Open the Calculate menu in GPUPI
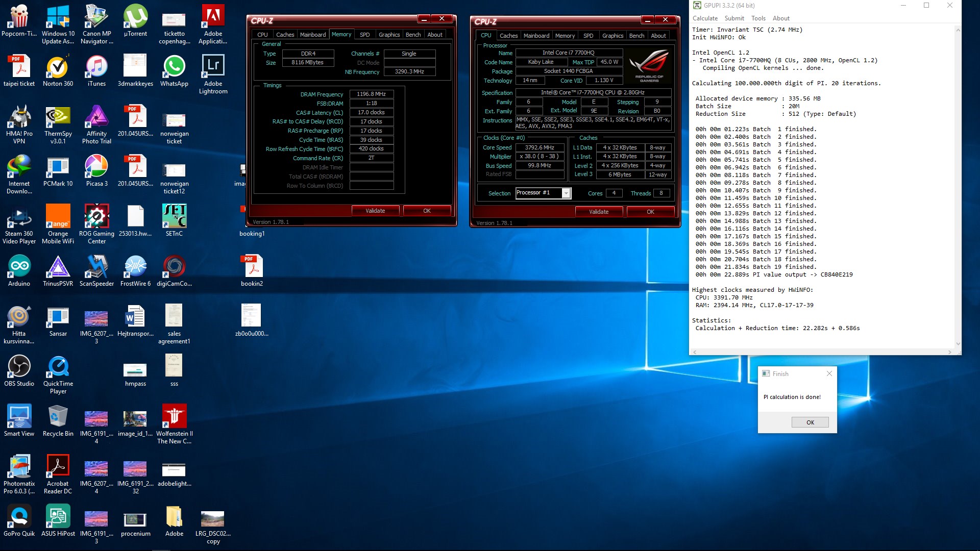This screenshot has height=551, width=980. [705, 18]
